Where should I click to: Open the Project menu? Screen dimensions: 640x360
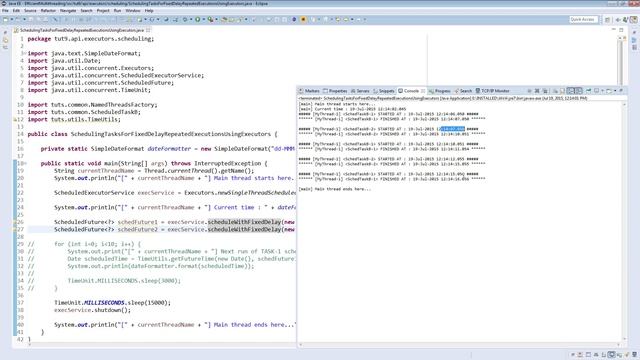(103, 11)
